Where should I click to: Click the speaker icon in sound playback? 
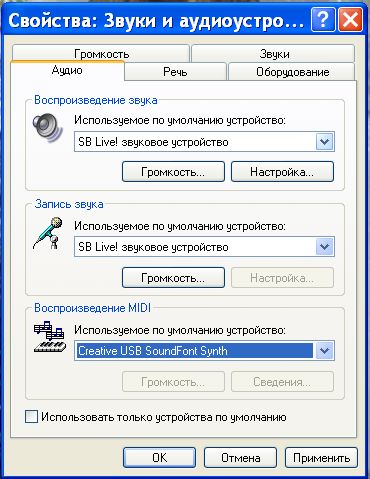coord(48,128)
